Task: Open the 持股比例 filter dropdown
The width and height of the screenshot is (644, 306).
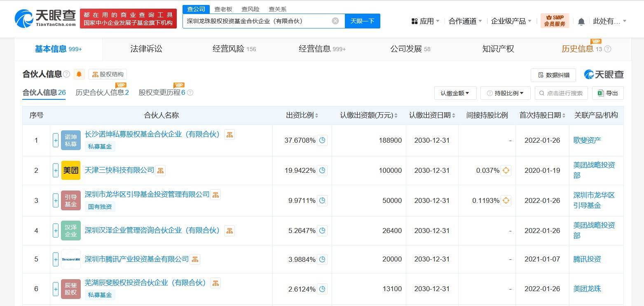Action: click(506, 93)
